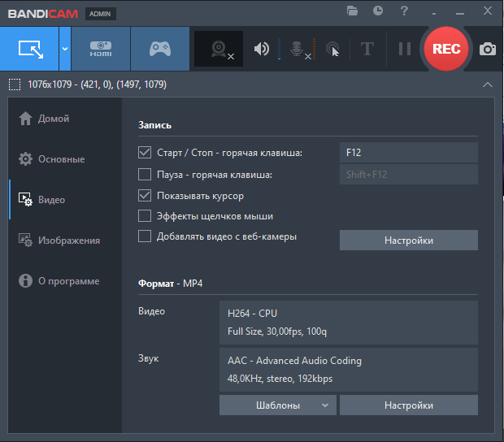
Task: Open the Шаблоны presets dropdown
Action: 278,405
